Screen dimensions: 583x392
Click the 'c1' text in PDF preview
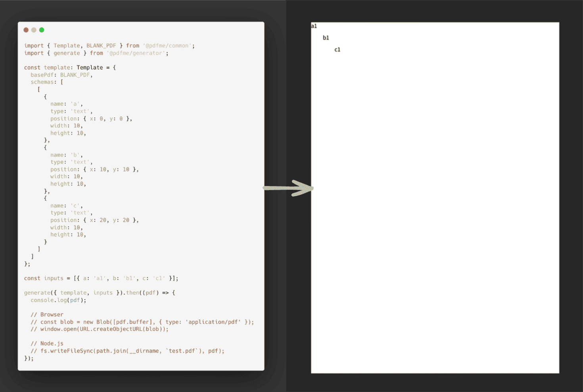338,50
